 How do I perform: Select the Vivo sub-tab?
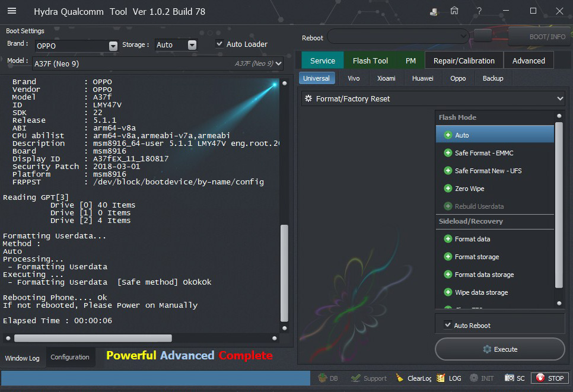pyautogui.click(x=354, y=78)
